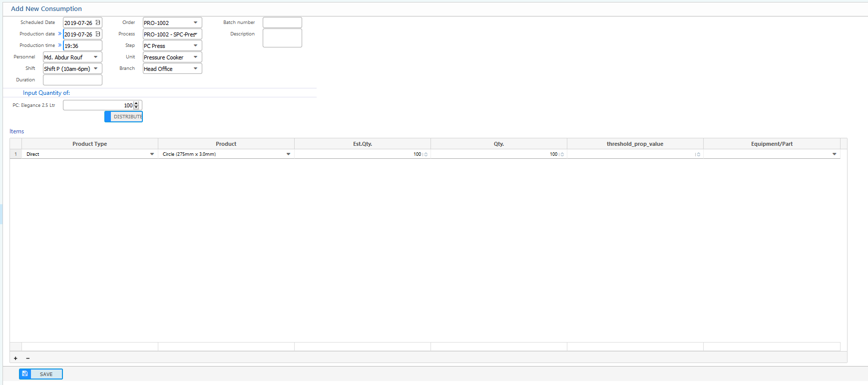Screen dimensions: 868x385
Task: Click the floppy disk icon on Save button
Action: (25, 374)
